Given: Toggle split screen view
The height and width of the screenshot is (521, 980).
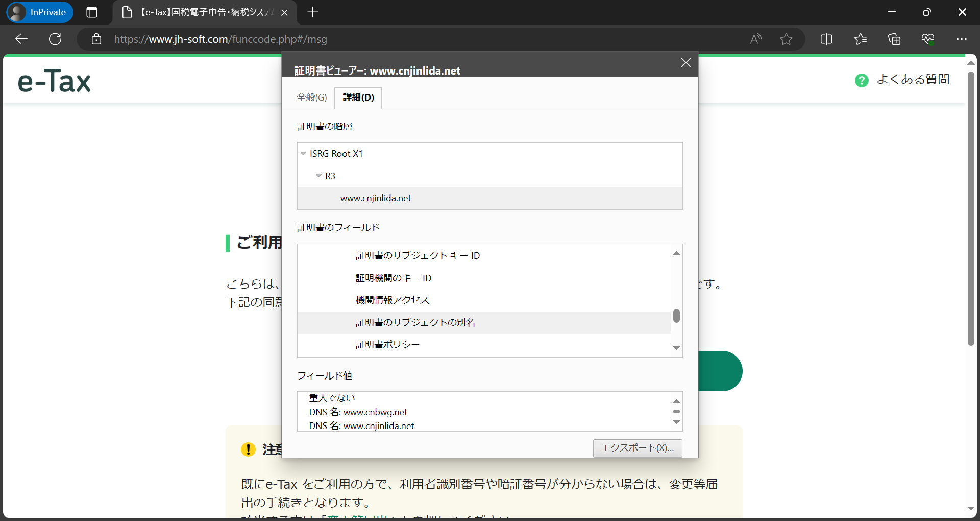Looking at the screenshot, I should [826, 39].
